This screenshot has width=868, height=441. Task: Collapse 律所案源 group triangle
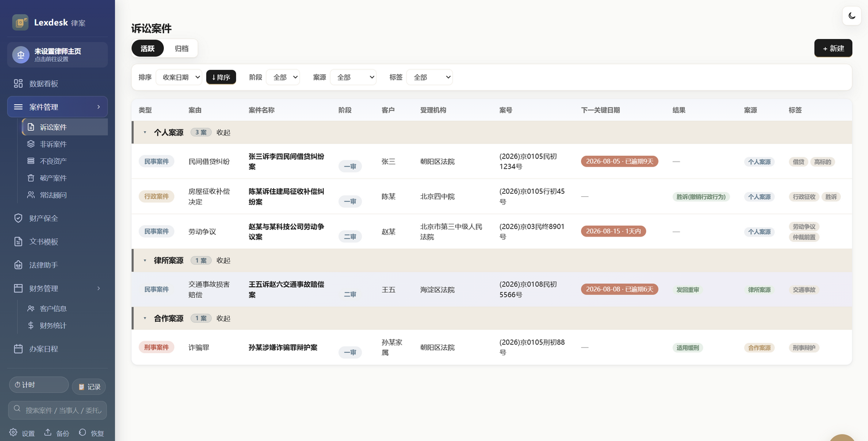(145, 260)
